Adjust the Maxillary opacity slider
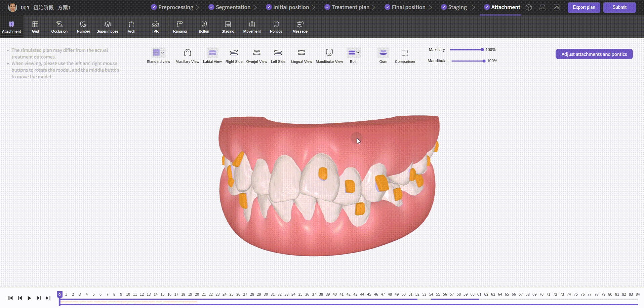The image size is (644, 308). tap(466, 50)
